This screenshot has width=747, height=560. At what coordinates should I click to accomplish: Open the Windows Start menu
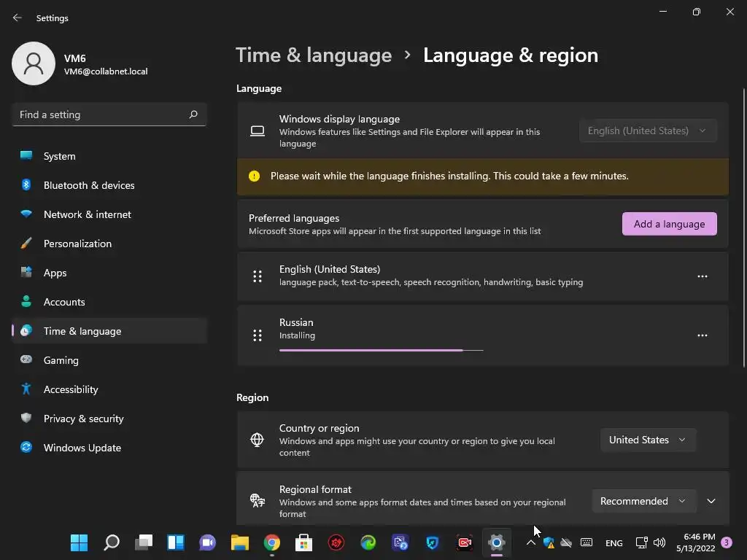(x=79, y=542)
